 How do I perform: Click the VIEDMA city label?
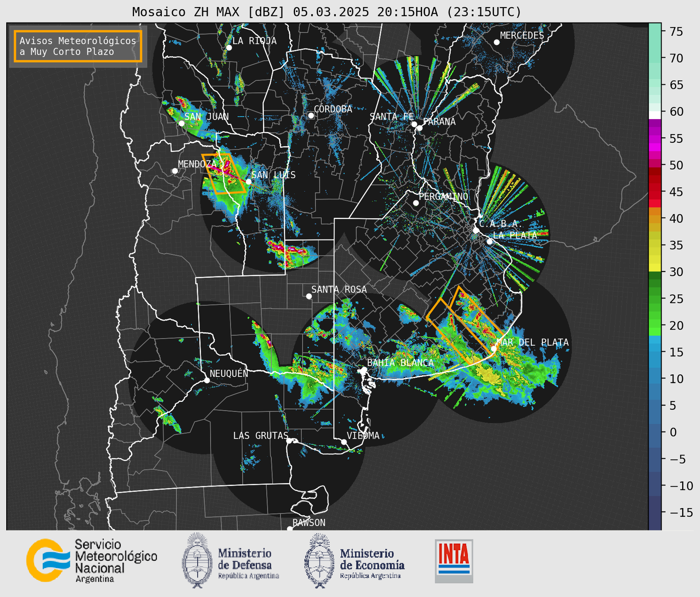pyautogui.click(x=363, y=436)
